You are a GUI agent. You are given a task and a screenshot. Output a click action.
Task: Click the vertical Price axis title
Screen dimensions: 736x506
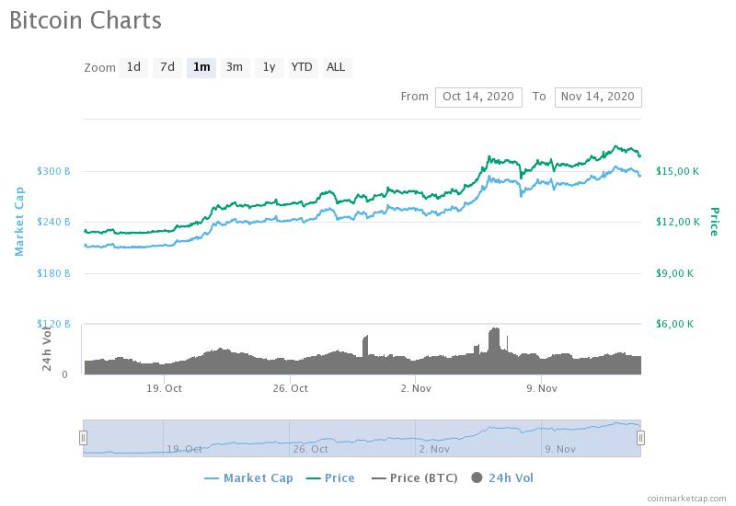714,222
